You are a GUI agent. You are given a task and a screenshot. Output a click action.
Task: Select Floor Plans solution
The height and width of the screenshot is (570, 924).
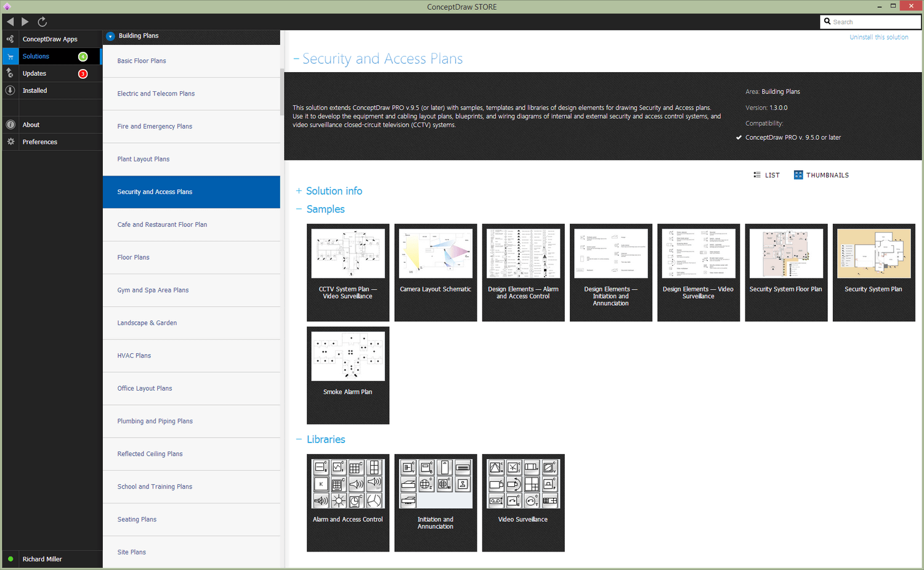pos(192,258)
